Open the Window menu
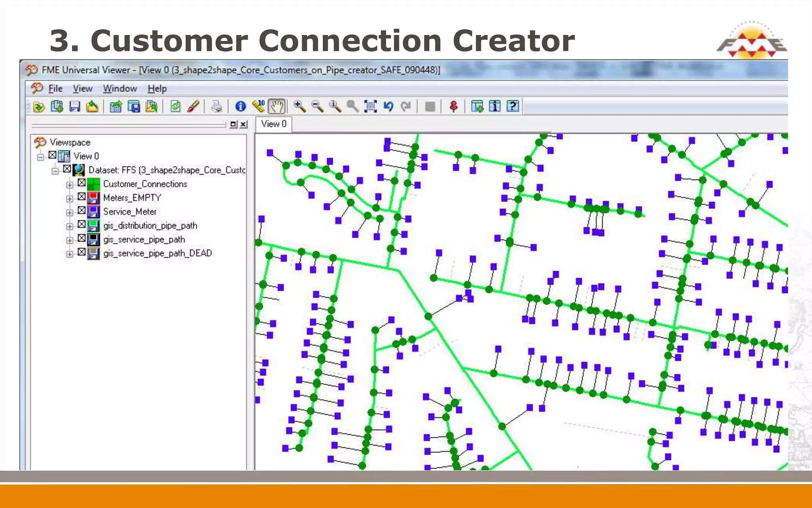 [120, 89]
